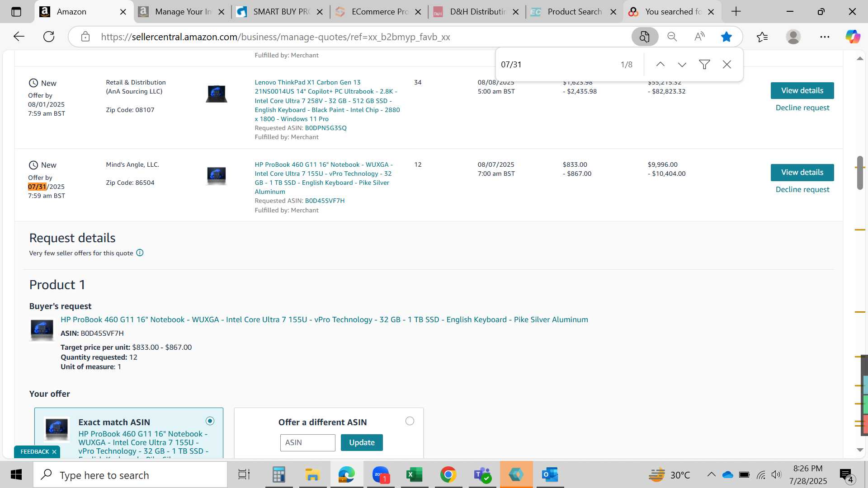Select Offer a different ASIN option
868x488 pixels.
click(x=410, y=421)
